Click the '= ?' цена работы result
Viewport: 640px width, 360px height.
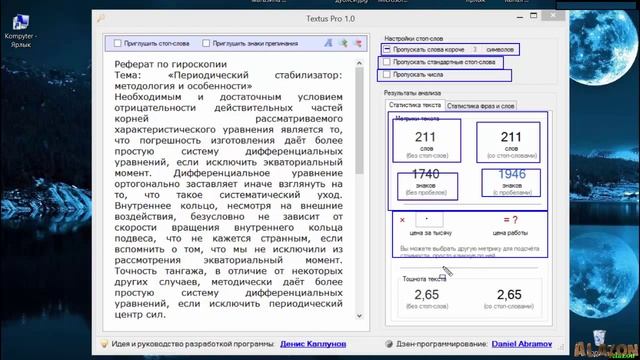[510, 220]
